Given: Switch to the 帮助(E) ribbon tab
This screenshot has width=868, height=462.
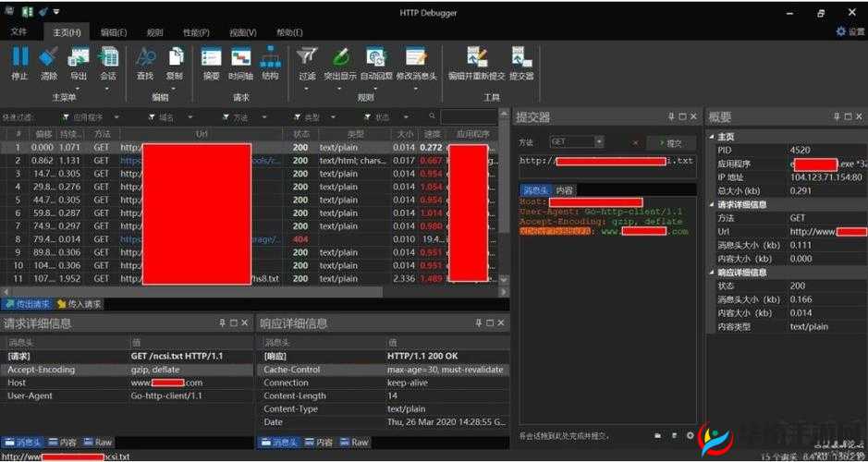Looking at the screenshot, I should point(289,32).
